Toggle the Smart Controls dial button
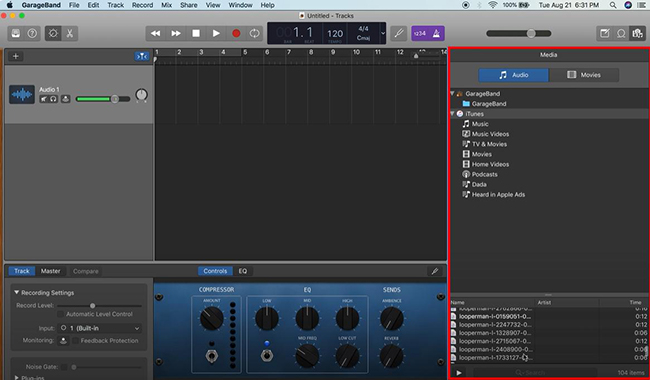This screenshot has width=650, height=380. pos(53,34)
